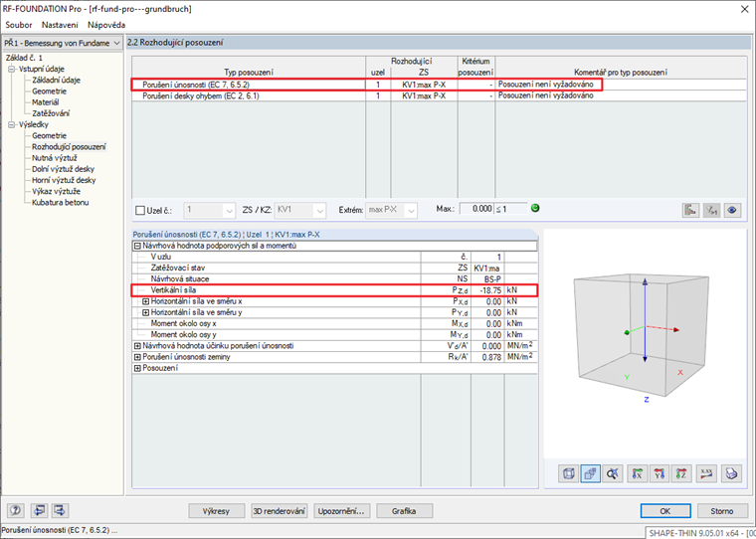Click the blue eye view icon
The height and width of the screenshot is (539, 756).
[732, 210]
